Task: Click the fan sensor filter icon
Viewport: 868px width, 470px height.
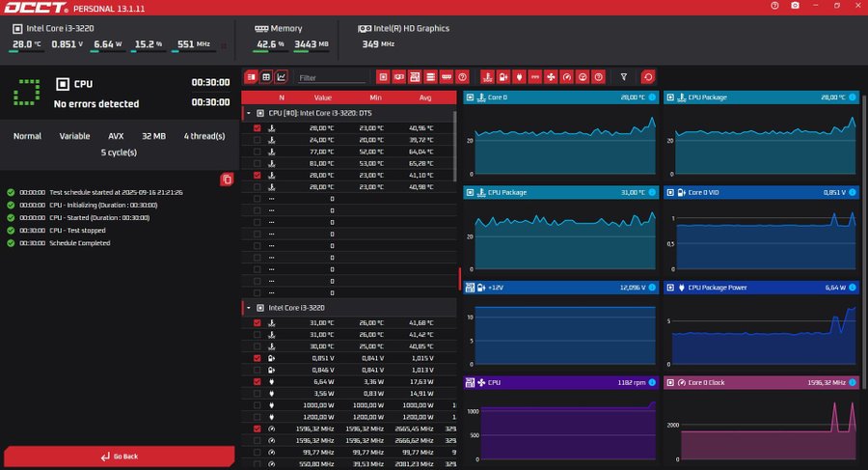Action: [x=551, y=77]
